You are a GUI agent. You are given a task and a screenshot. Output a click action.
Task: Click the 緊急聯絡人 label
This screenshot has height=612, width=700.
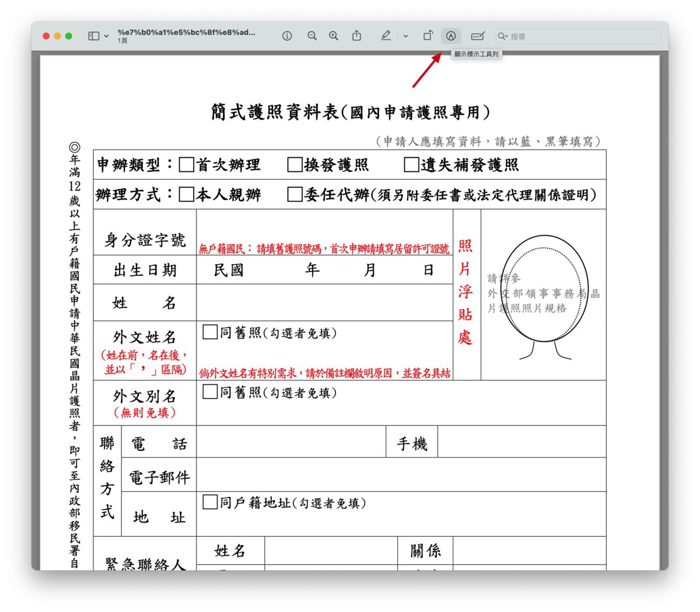[x=145, y=563]
